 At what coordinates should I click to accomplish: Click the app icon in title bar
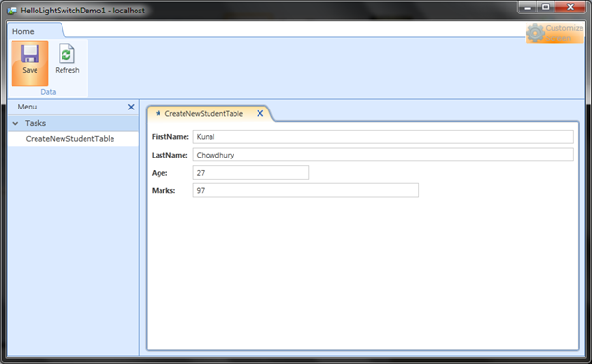[x=12, y=11]
